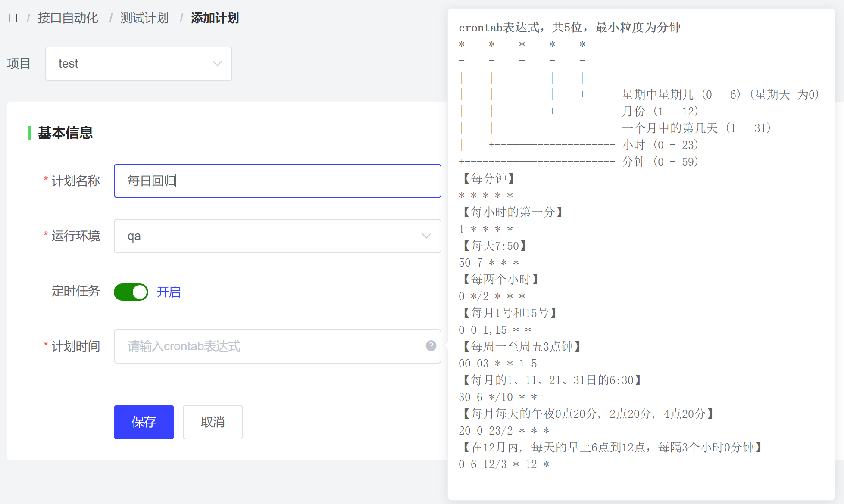Click the expression 30 6 */10 * *

pyautogui.click(x=498, y=397)
